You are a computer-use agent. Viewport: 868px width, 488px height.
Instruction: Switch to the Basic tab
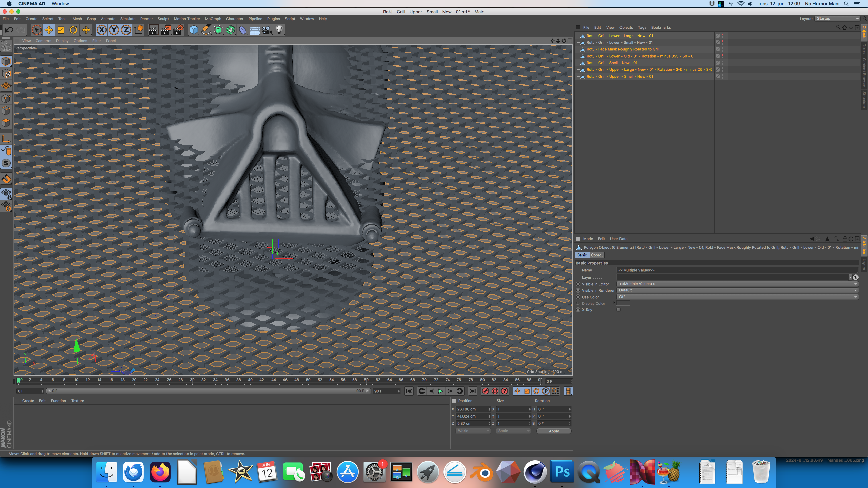582,255
